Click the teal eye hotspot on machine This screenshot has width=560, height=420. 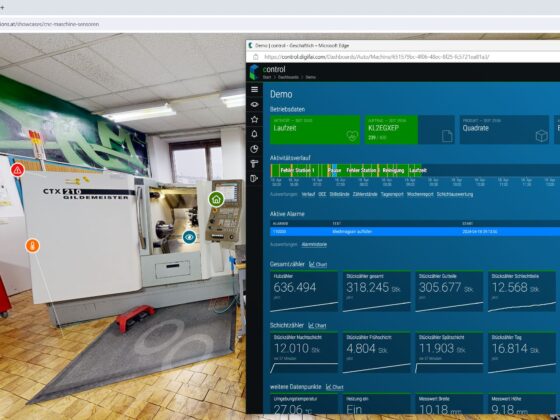pos(189,237)
